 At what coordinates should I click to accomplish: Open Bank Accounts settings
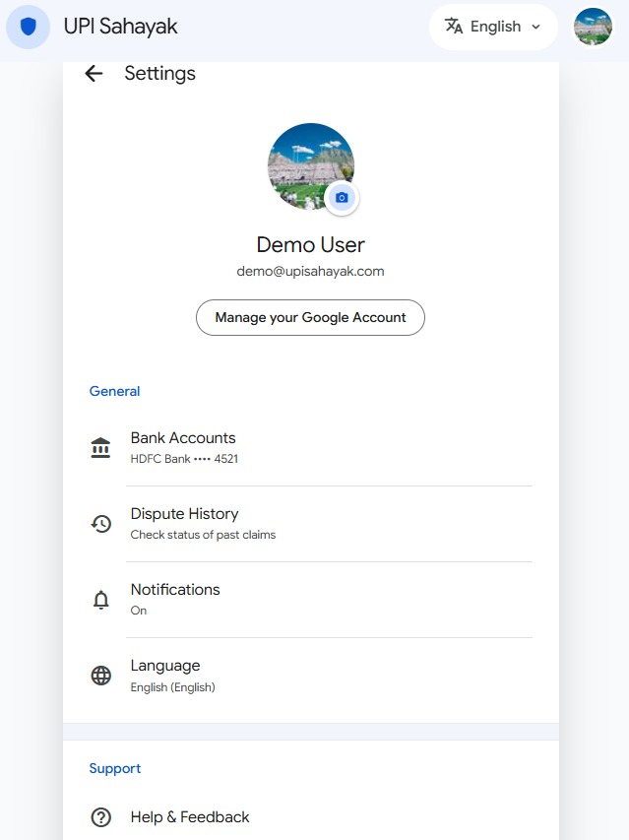[311, 448]
